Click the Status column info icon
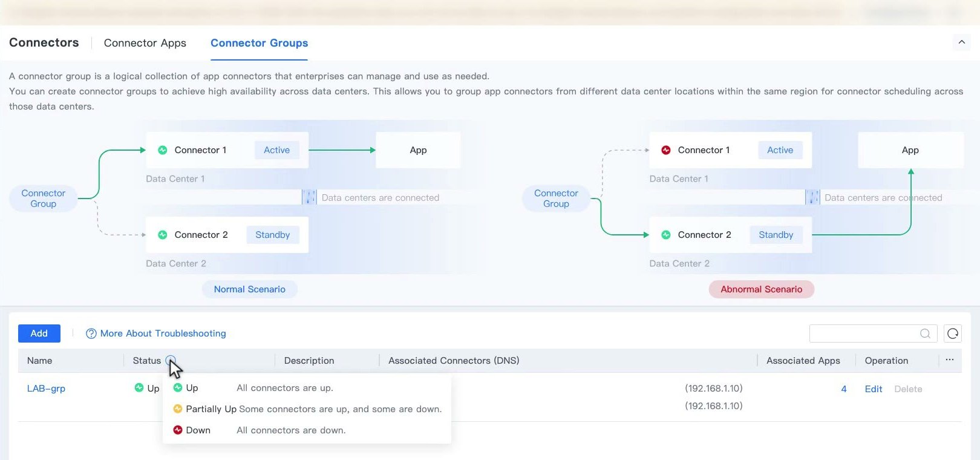Screen dimensions: 980x460 point(171,360)
